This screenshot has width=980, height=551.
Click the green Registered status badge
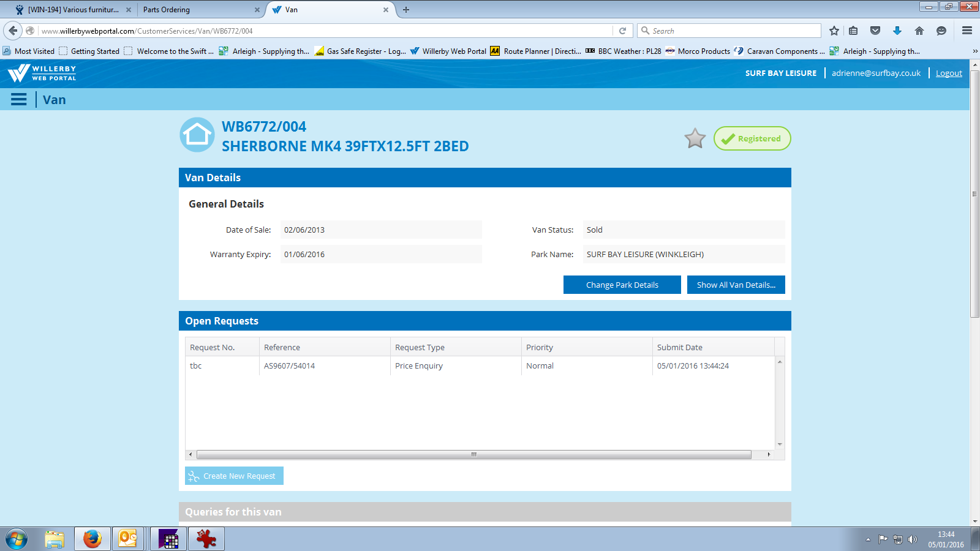coord(752,138)
